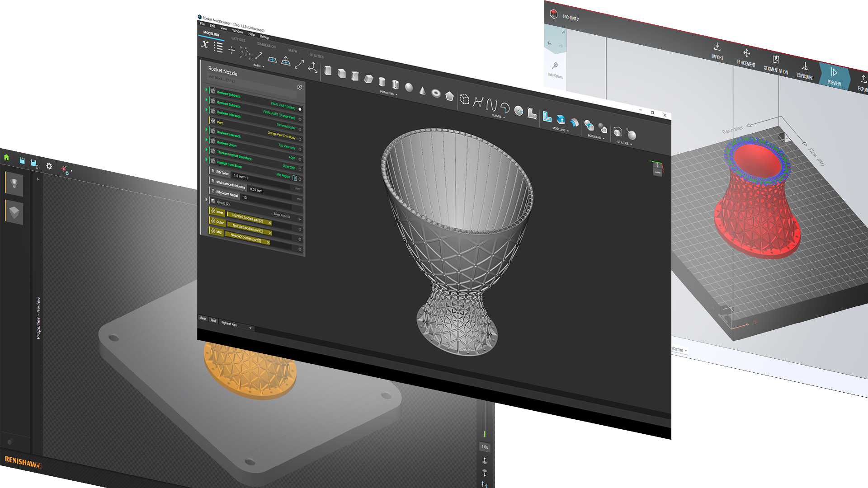The height and width of the screenshot is (488, 868).
Task: Expand the Group (2) block
Action: tap(207, 199)
